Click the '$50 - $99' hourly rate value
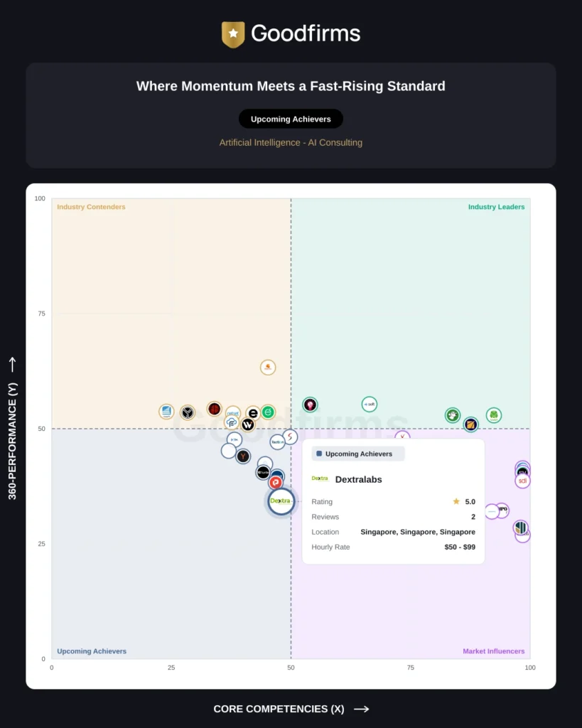The image size is (582, 728). [460, 547]
